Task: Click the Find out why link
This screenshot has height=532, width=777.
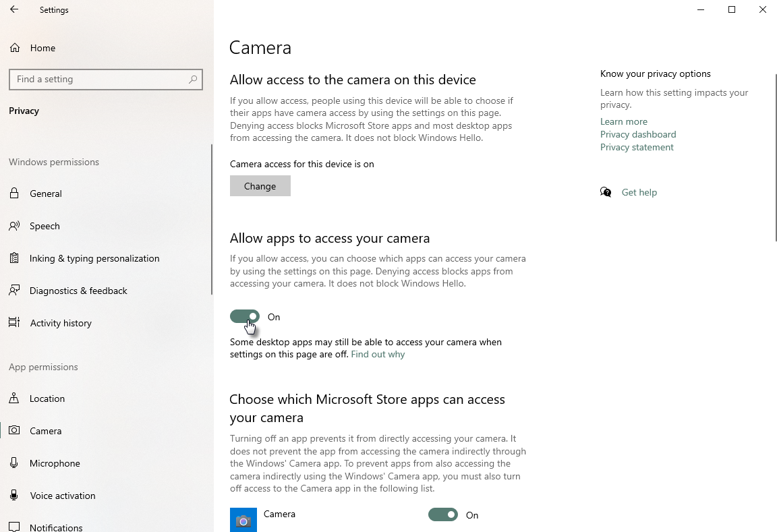Action: click(x=378, y=354)
